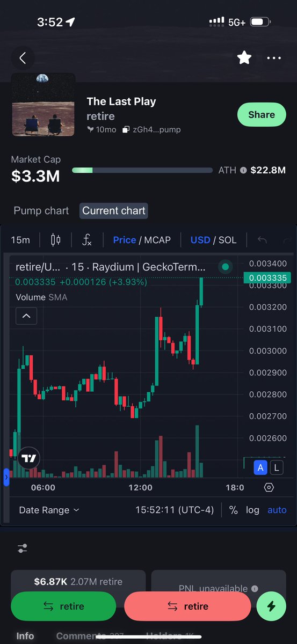Tap the red retire sell button
The width and height of the screenshot is (297, 644).
(187, 606)
